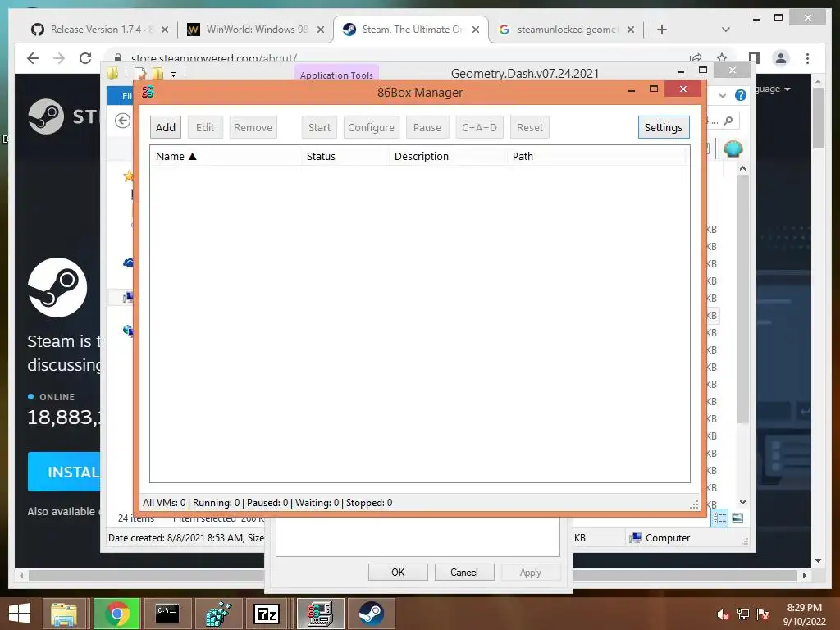The height and width of the screenshot is (630, 840).
Task: Sort VM list by Name column
Action: [176, 157]
